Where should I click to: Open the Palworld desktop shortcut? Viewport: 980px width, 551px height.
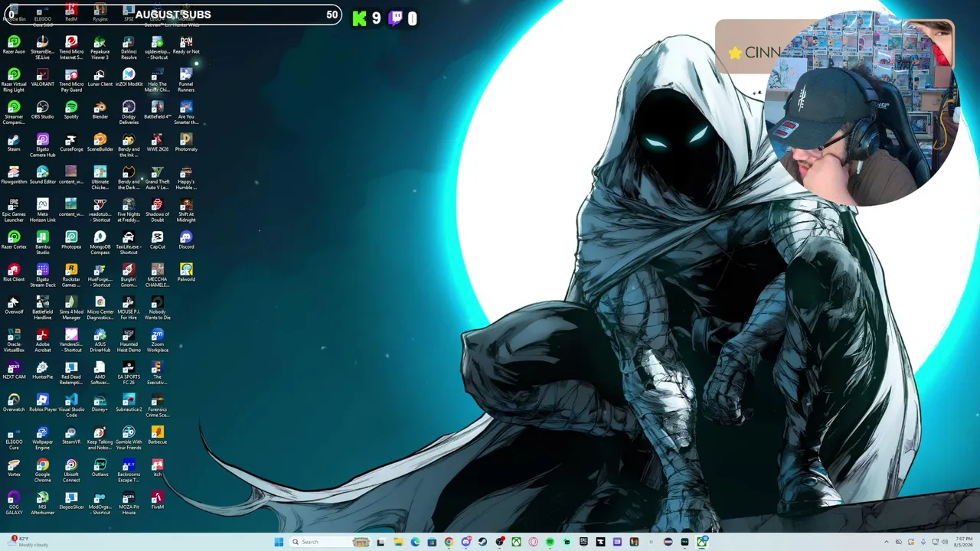[186, 273]
